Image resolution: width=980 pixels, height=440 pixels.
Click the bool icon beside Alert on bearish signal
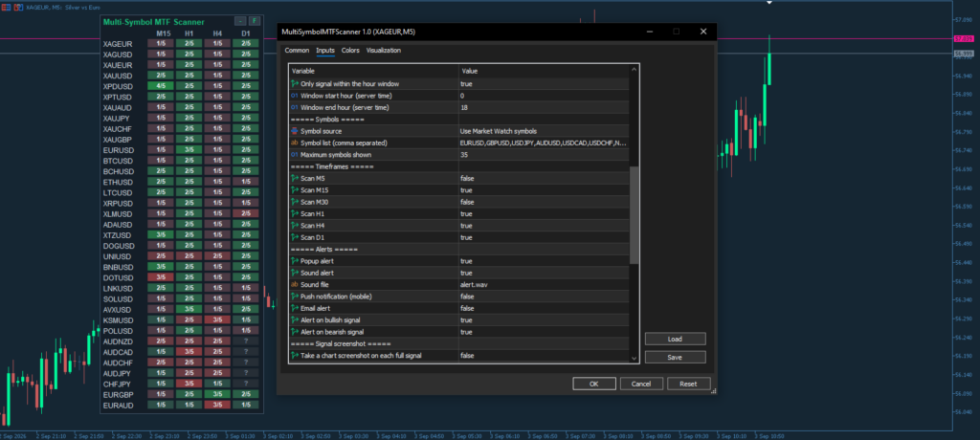coord(295,332)
